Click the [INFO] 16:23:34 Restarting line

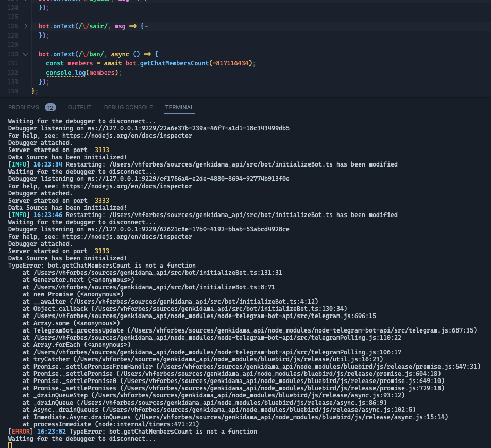203,164
